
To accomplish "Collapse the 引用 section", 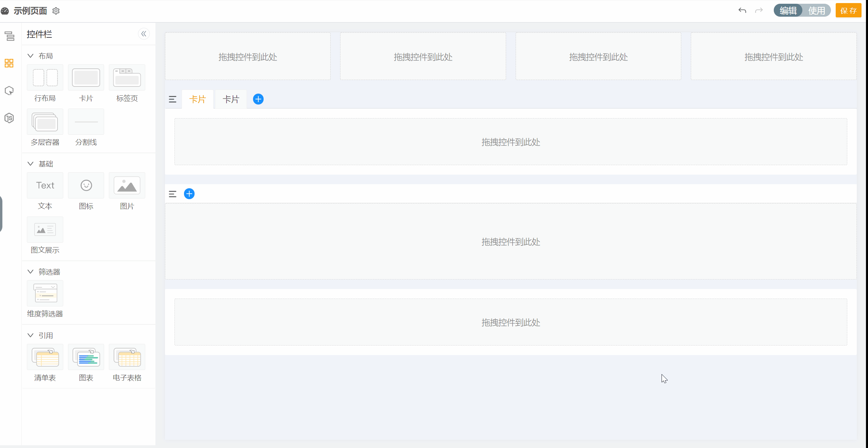I will coord(31,335).
